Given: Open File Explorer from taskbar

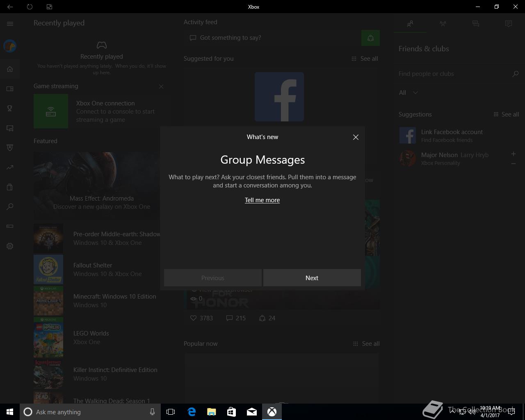Looking at the screenshot, I should pos(212,412).
